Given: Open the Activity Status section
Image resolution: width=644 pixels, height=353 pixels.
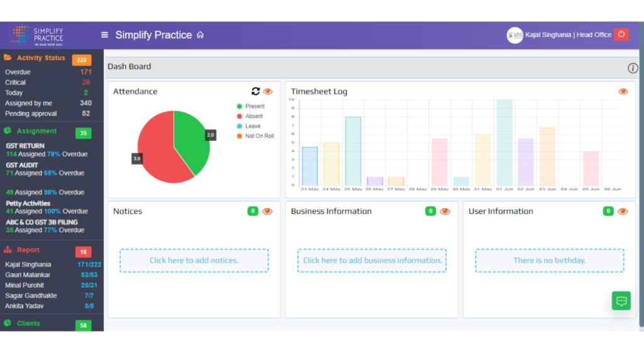Looking at the screenshot, I should click(41, 58).
